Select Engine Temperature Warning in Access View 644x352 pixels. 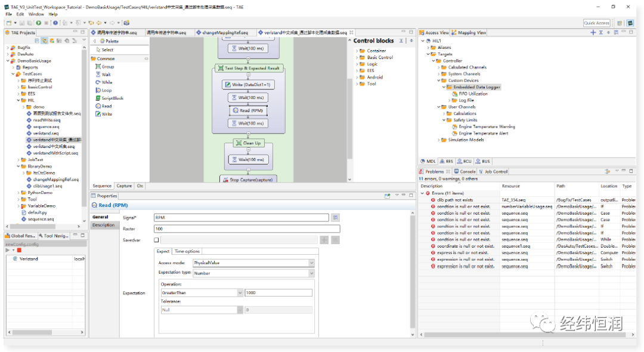[487, 127]
